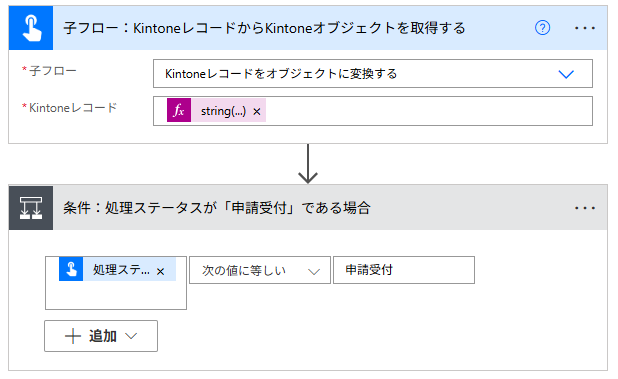Open help for the child flow action

coord(542,28)
